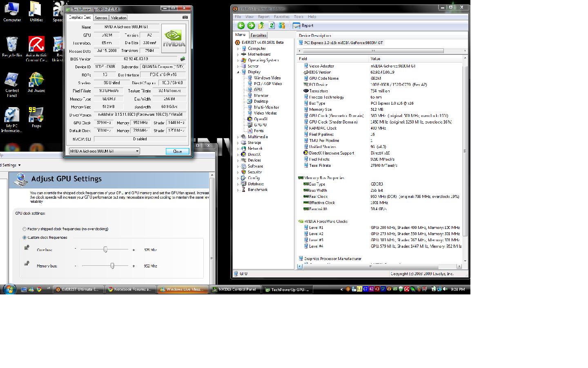
Task: Click the folder Up-level icon in EVEREST
Action: [261, 26]
